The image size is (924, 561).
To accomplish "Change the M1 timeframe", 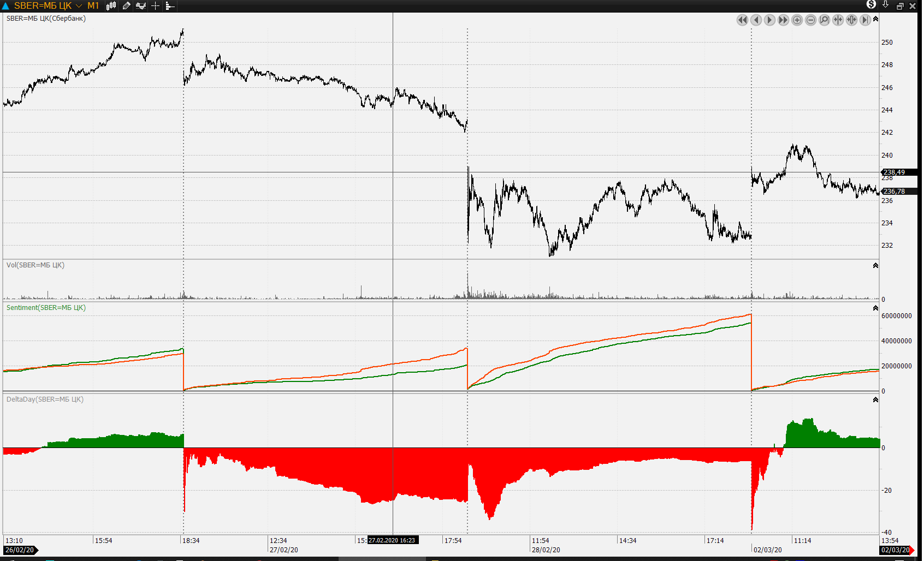I will pos(93,6).
